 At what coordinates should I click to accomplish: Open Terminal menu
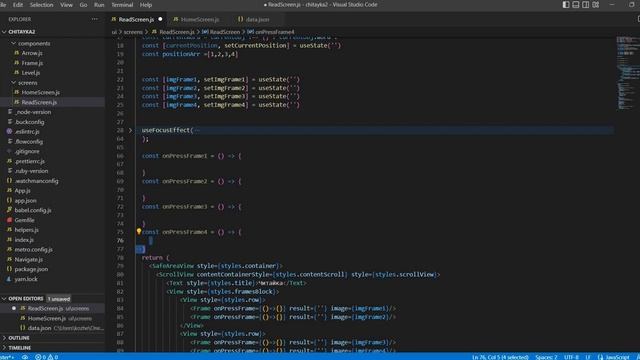point(122,5)
